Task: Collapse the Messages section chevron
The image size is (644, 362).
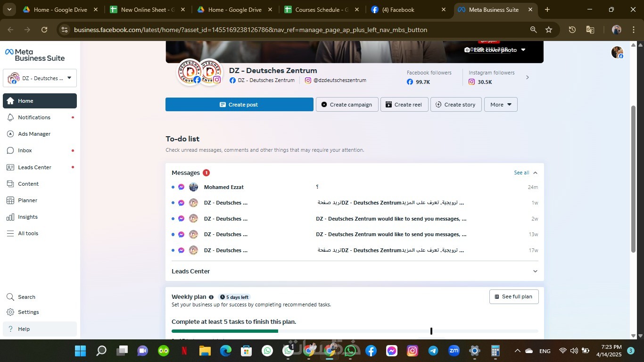Action: [x=535, y=173]
